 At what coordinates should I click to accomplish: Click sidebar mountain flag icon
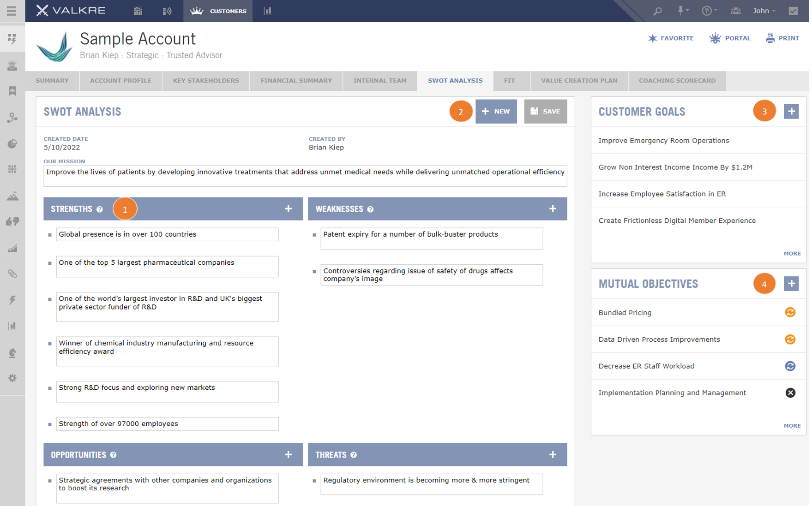pos(12,196)
